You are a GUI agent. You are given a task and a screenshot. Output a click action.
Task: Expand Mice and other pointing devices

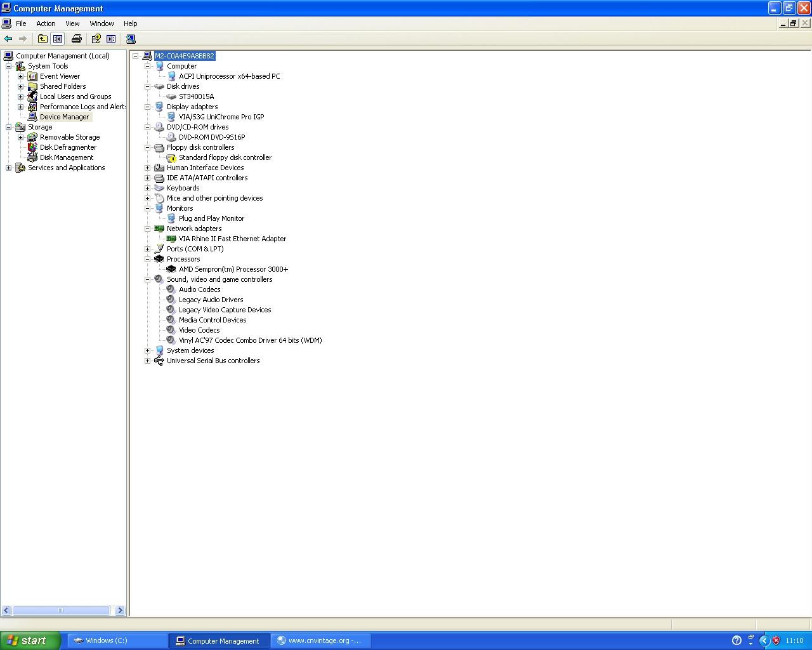point(148,198)
